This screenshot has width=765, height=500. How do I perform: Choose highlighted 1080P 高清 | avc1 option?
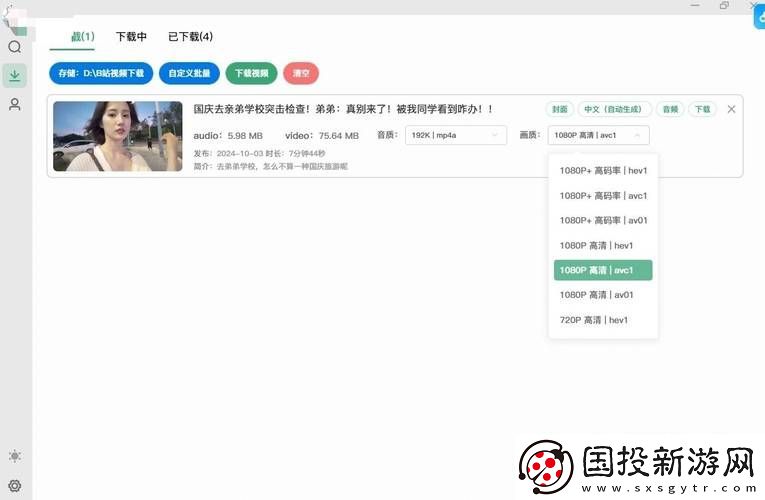tap(603, 270)
